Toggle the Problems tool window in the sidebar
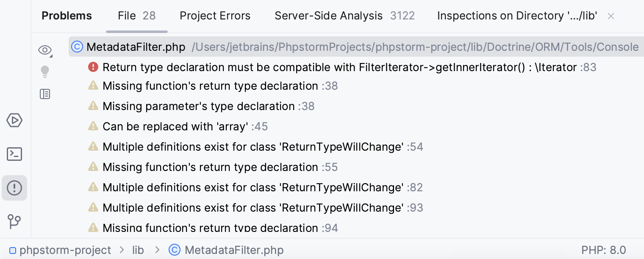Screen dimensions: 644x259 point(14,188)
